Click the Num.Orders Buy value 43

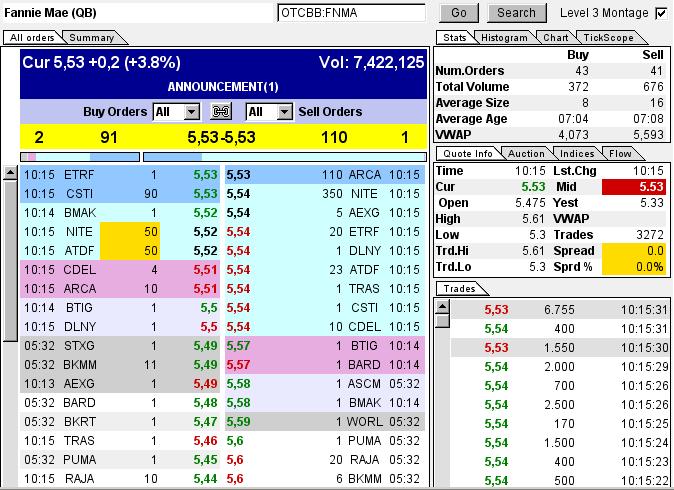(x=582, y=71)
